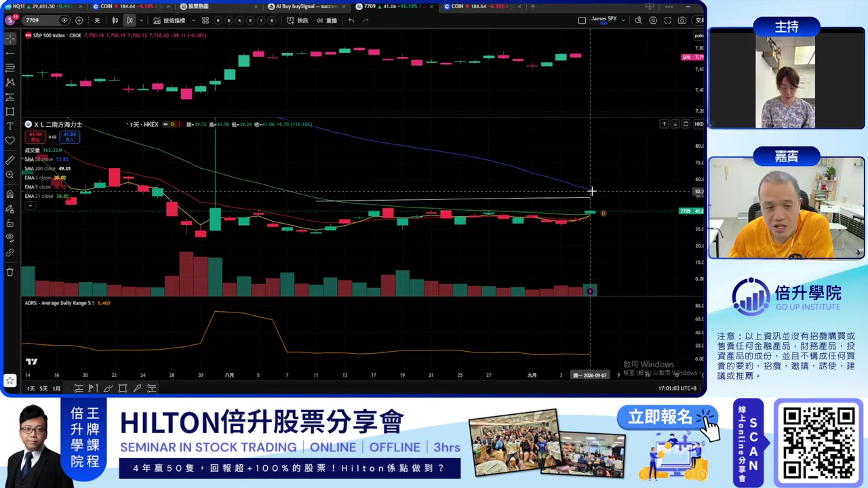Open a new browser tab
Viewport: 868px width, 488px height.
click(533, 6)
